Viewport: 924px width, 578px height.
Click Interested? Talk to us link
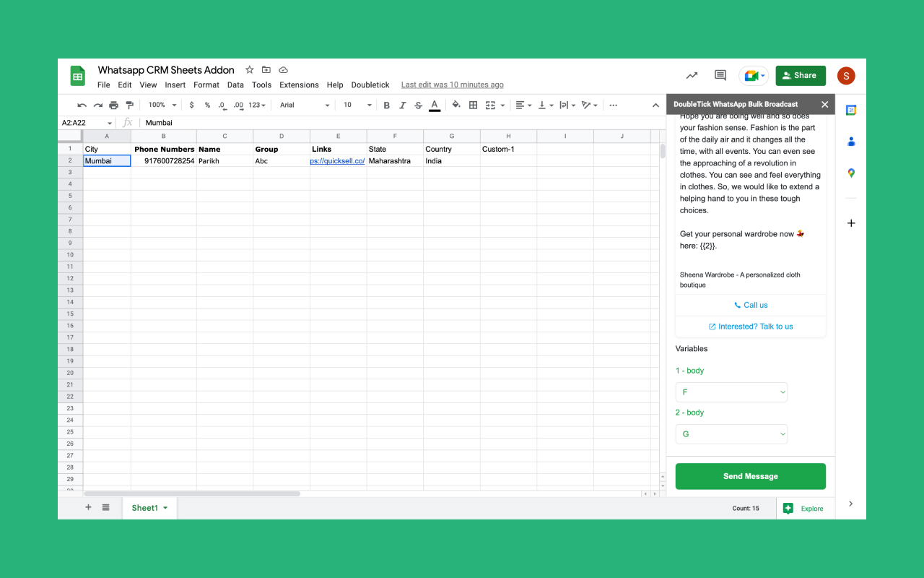pos(751,327)
